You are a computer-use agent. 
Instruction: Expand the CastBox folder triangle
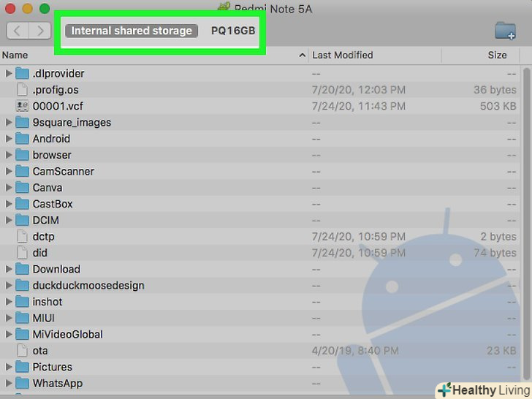click(9, 204)
